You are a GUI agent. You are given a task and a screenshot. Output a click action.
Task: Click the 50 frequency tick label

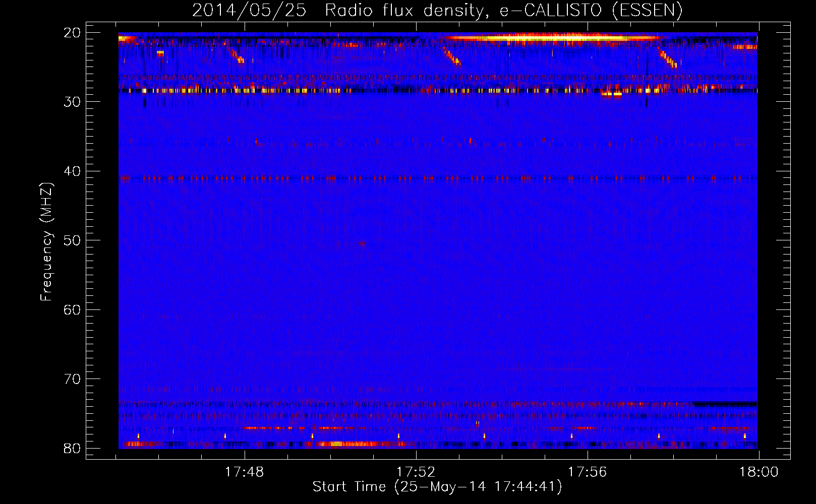point(72,240)
